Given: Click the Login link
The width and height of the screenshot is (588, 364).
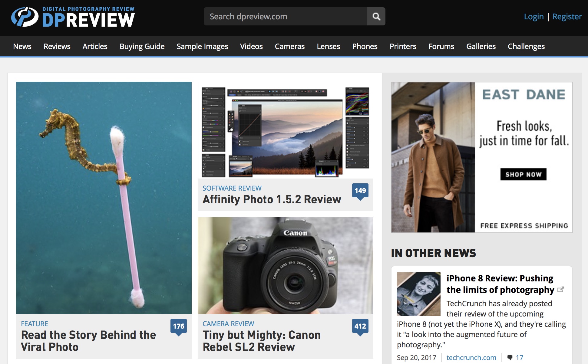Looking at the screenshot, I should (x=533, y=16).
